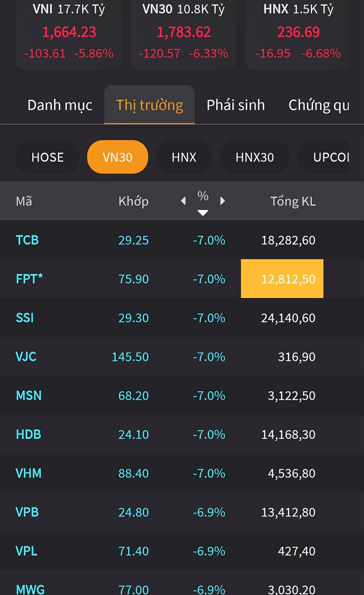
Task: Switch to the Danh mục tab
Action: pos(60,105)
